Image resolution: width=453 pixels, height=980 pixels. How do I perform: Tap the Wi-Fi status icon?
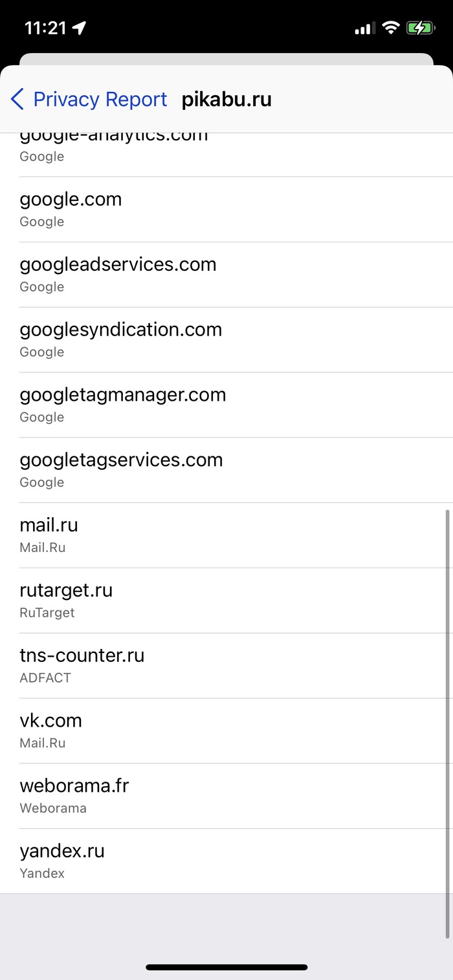(390, 28)
